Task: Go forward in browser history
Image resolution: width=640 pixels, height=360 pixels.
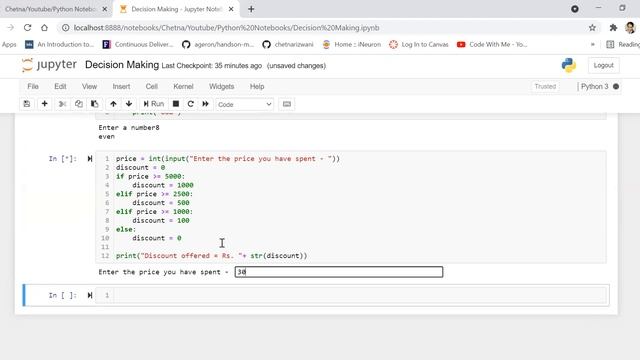Action: coord(11,28)
